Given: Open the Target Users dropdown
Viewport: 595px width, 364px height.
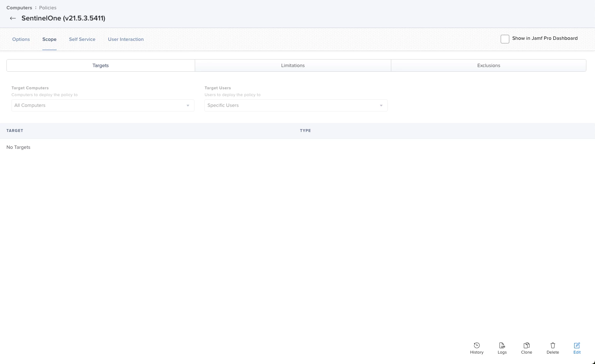Looking at the screenshot, I should (296, 105).
